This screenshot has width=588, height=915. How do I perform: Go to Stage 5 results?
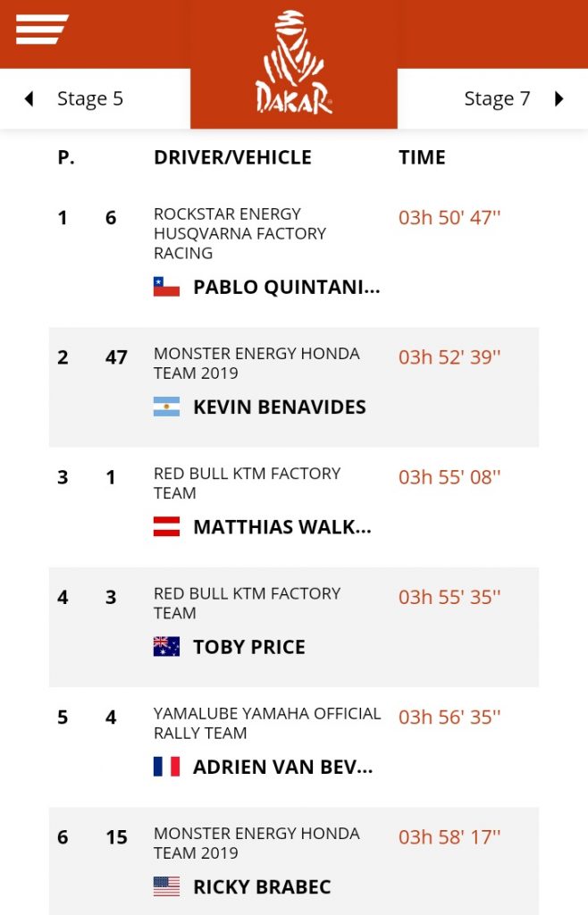click(89, 99)
